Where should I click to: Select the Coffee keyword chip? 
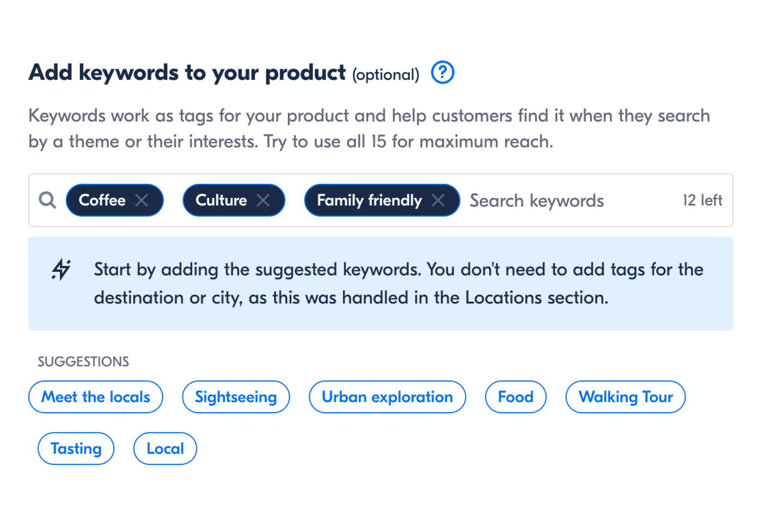pos(102,200)
